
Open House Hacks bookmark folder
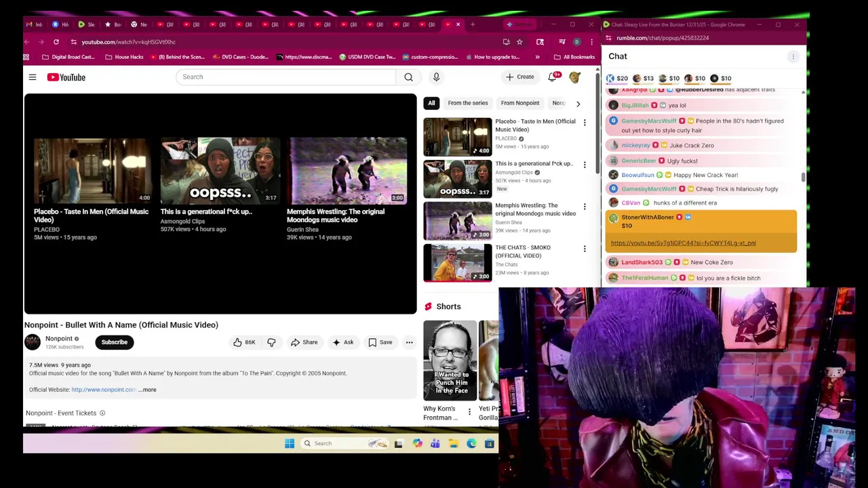click(124, 57)
